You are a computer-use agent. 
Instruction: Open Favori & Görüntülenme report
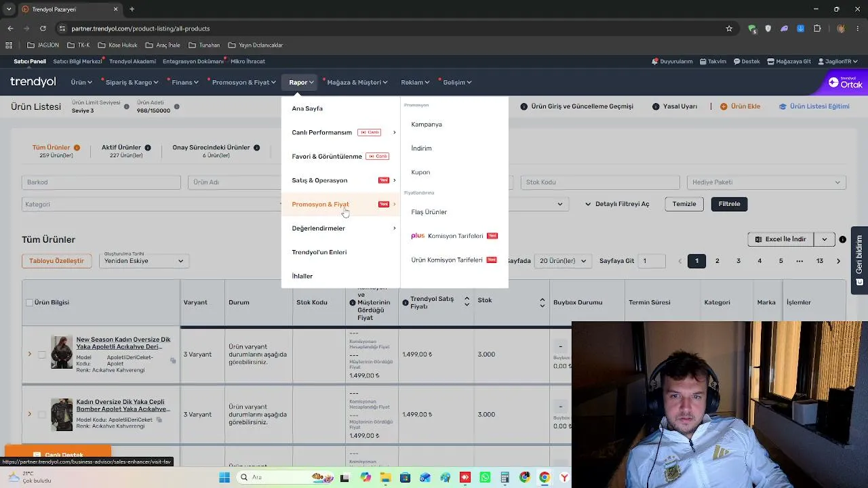tap(340, 157)
